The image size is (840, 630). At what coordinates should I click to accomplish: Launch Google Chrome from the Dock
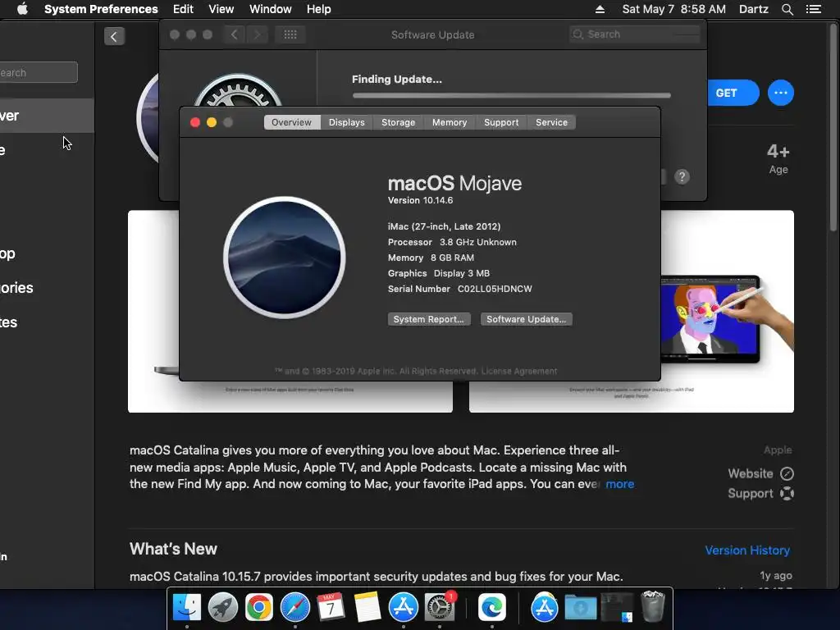tap(258, 608)
